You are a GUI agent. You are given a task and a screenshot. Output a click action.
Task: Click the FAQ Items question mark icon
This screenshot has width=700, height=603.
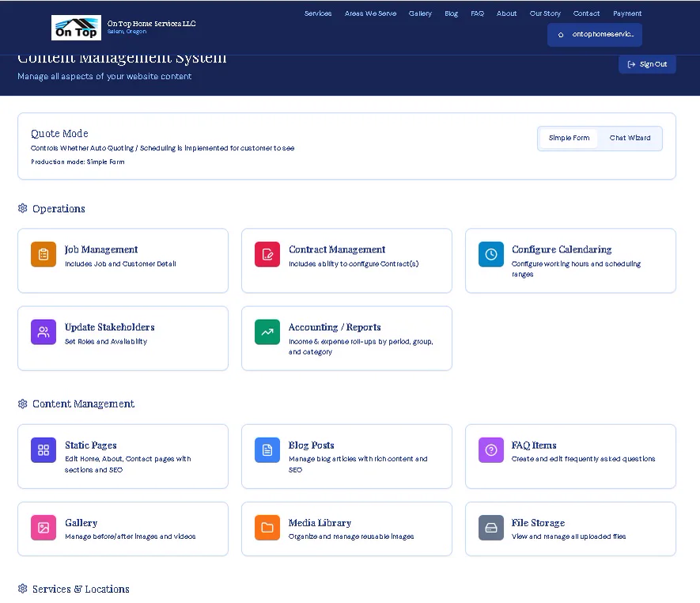coord(491,449)
